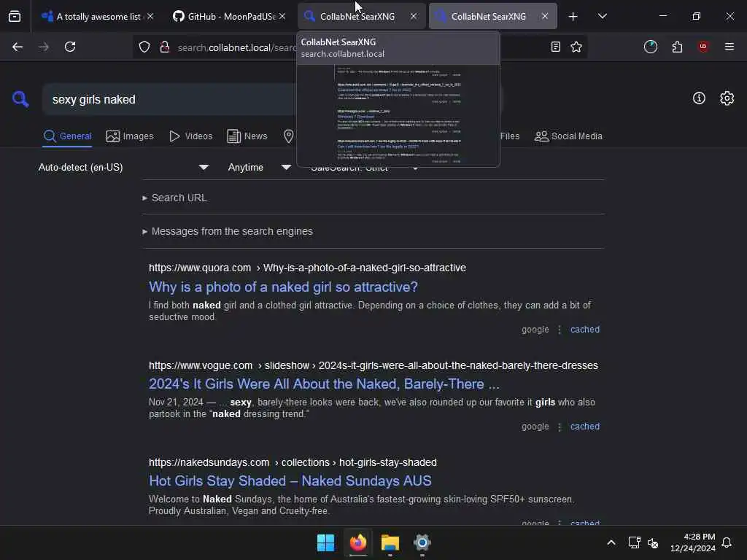Go back with the browser back arrow
The height and width of the screenshot is (560, 747).
pos(18,47)
